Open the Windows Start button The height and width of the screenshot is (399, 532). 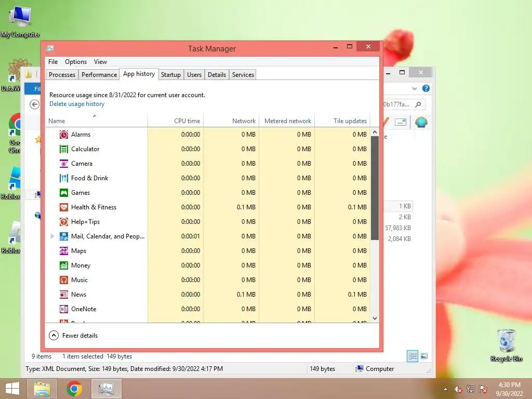[12, 389]
